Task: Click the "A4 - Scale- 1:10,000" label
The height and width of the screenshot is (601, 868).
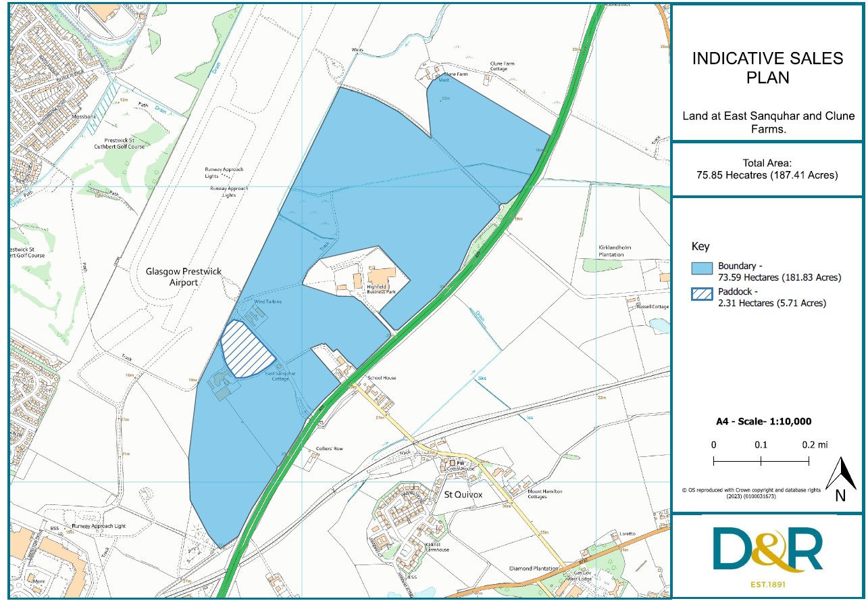Action: 763,421
